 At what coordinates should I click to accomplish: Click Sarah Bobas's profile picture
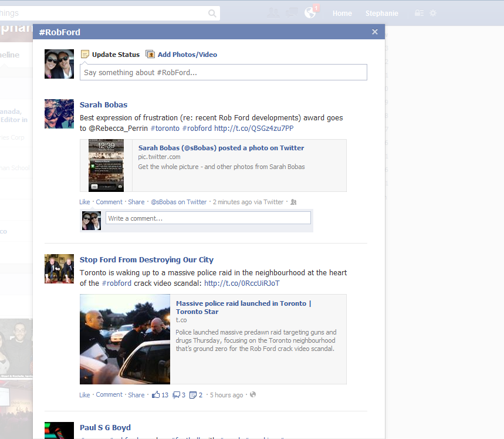coord(59,114)
